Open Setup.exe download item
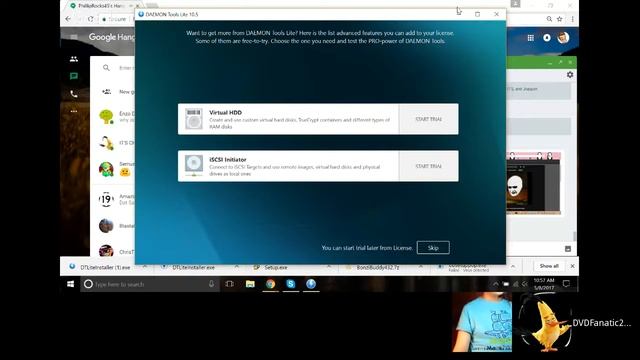Screen dimensions: 640x360 pyautogui.click(x=271, y=267)
